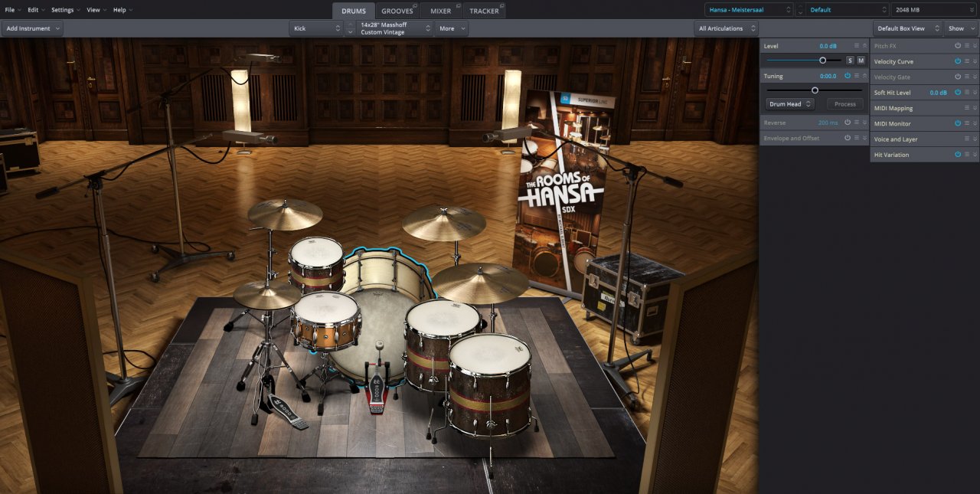The width and height of the screenshot is (980, 494).
Task: Open the Settings menu
Action: (x=65, y=10)
